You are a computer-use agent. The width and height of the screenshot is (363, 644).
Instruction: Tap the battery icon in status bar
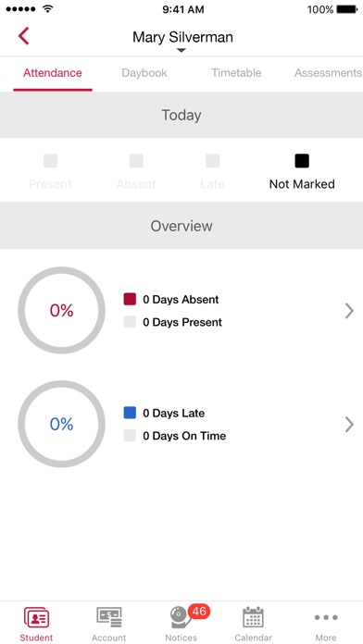point(346,9)
